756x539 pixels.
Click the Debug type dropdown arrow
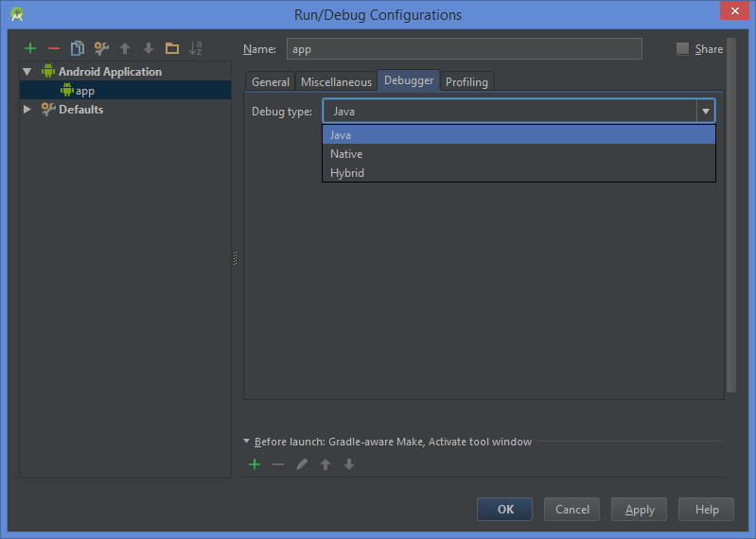(705, 112)
